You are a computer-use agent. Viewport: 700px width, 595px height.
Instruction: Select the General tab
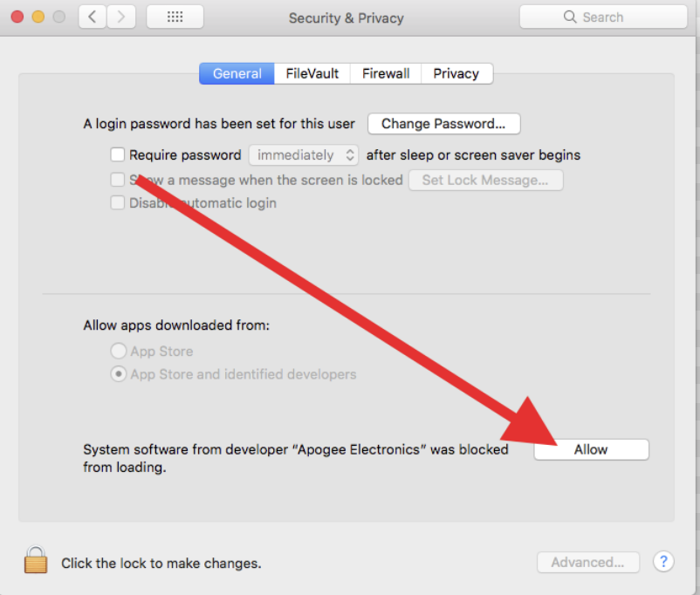pyautogui.click(x=236, y=73)
